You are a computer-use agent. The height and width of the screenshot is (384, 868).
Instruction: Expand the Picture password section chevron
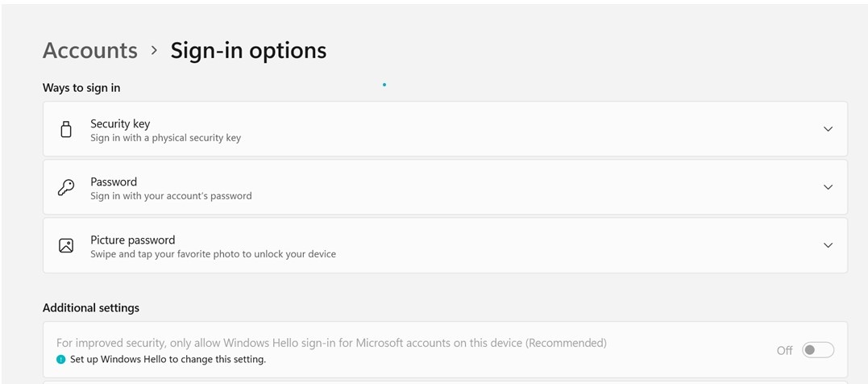click(828, 245)
